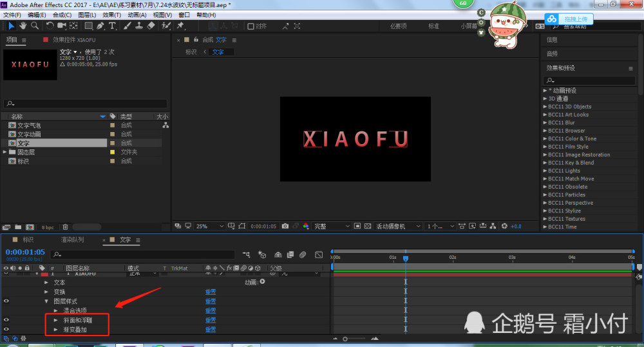Open the 文件(F) menu
Screen dimensions: 644x347
click(12, 15)
